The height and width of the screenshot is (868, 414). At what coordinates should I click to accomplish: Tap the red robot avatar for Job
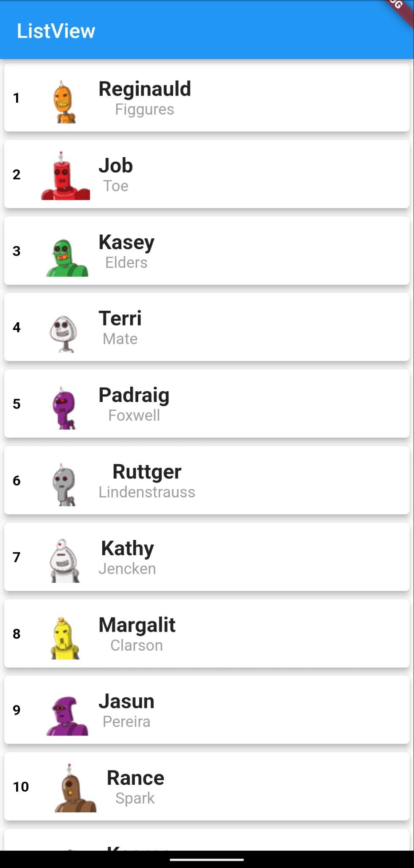coord(65,176)
